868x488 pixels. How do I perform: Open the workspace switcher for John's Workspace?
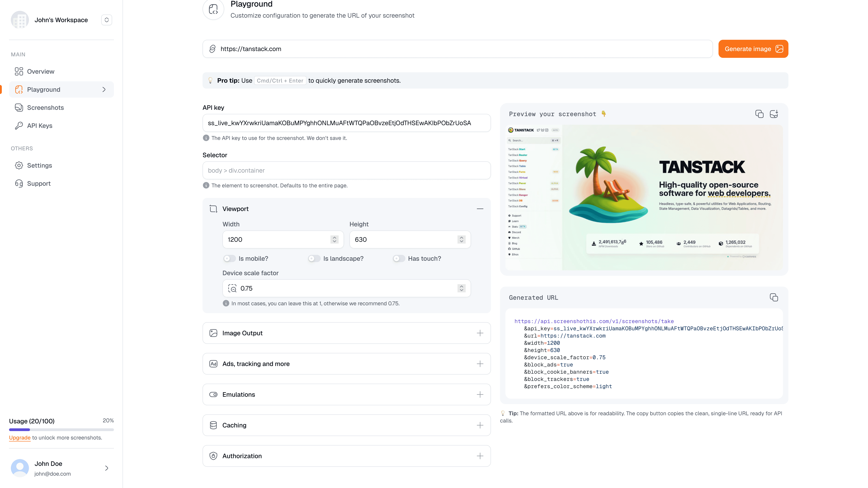[x=107, y=20]
